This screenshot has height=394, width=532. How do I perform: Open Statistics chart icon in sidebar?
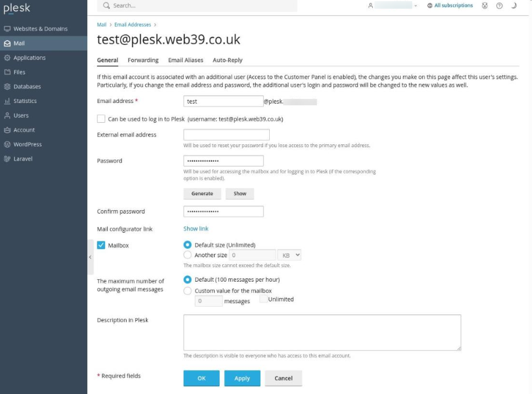(x=7, y=101)
